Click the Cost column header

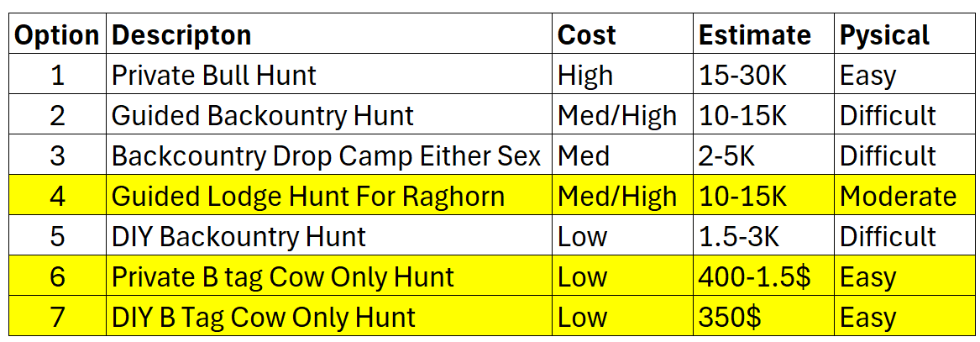click(x=587, y=35)
